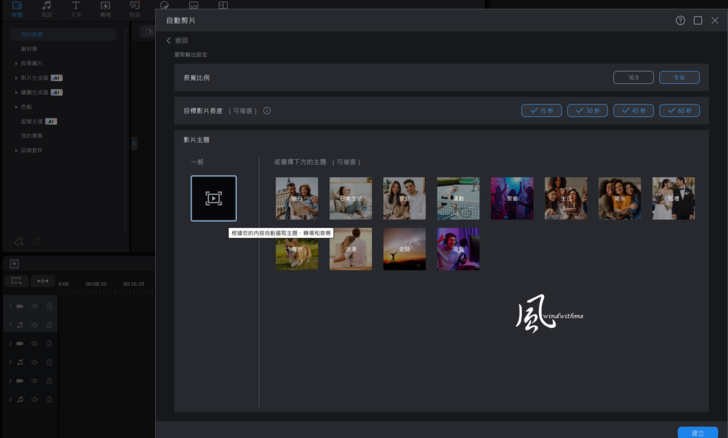728x438 pixels.
Task: Open the 音訊 music note tab icon
Action: [46, 8]
